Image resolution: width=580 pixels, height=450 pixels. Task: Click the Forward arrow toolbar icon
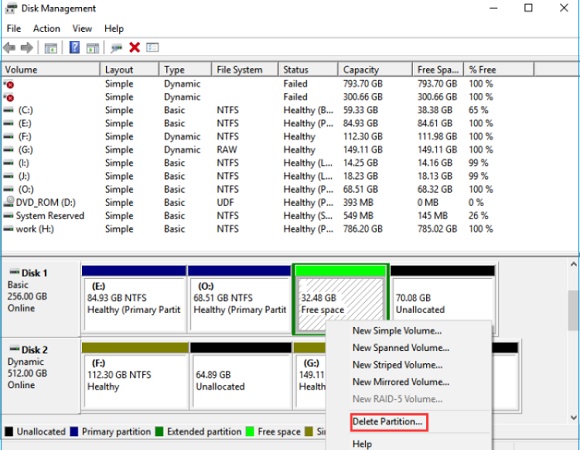(27, 48)
